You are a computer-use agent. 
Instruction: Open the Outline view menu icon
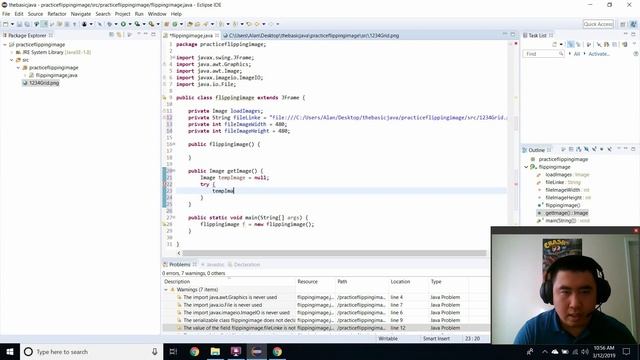(619, 149)
